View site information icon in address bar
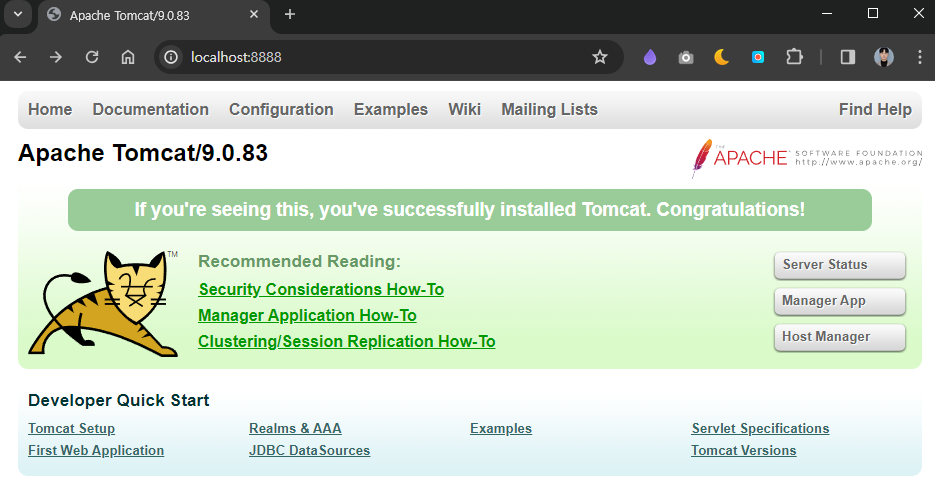The width and height of the screenshot is (935, 486). coord(171,57)
